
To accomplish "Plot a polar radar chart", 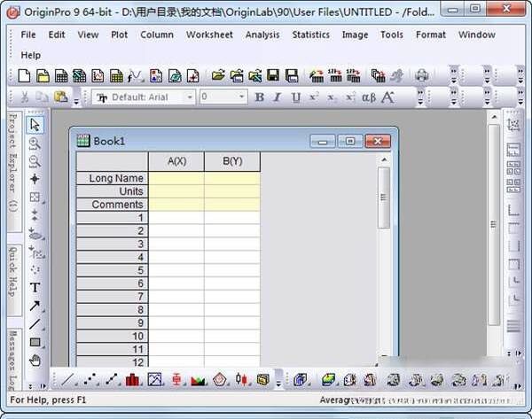I will 219,379.
